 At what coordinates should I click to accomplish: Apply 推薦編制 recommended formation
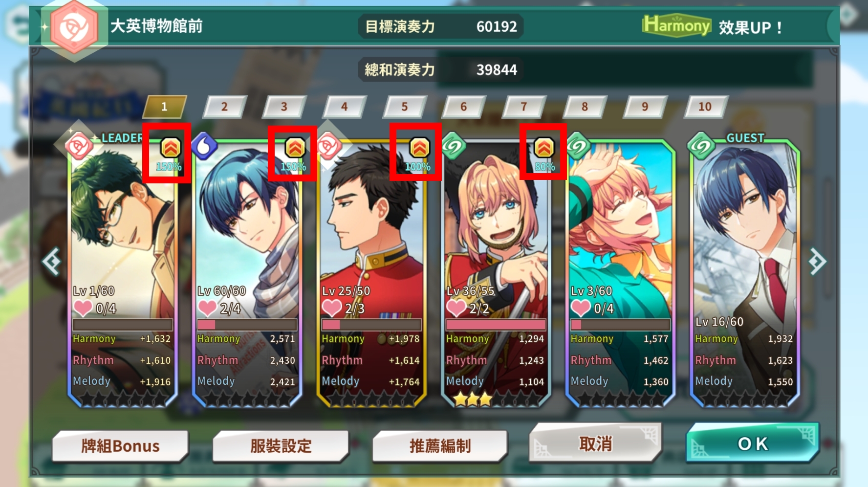(x=440, y=446)
